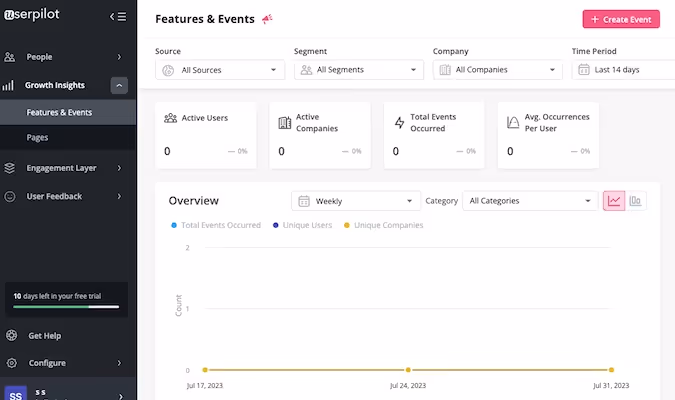Click the Active Companies building icon
The image size is (675, 400).
click(x=285, y=123)
